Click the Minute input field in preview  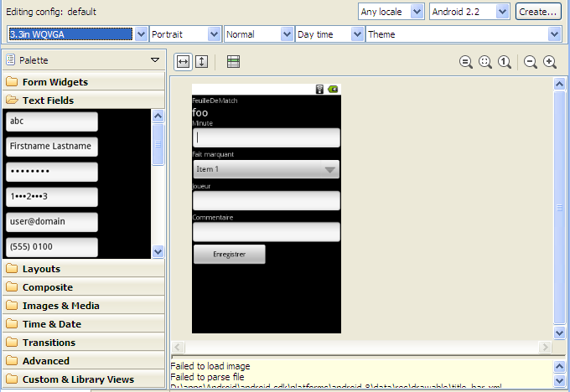point(267,137)
